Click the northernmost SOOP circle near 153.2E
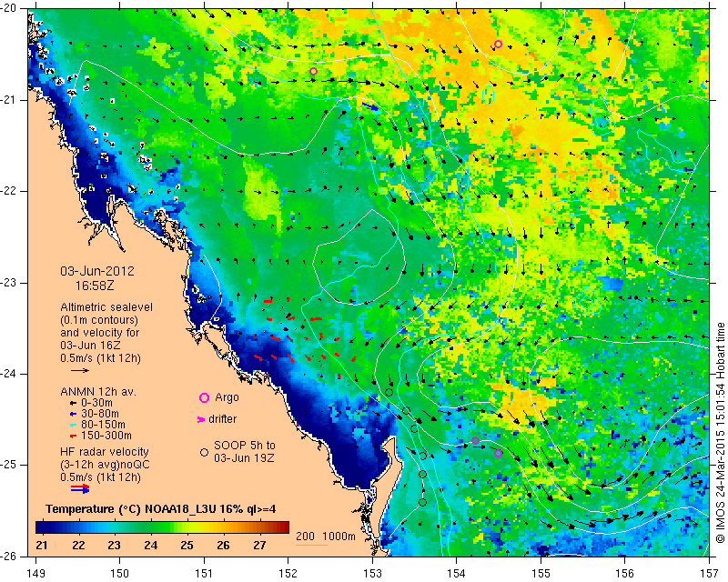This screenshot has width=728, height=582. point(389,392)
